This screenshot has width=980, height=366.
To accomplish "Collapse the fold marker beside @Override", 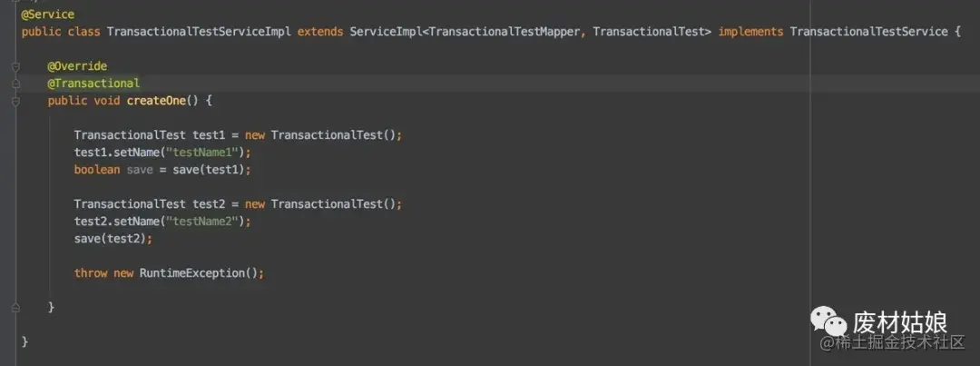I will 15,66.
